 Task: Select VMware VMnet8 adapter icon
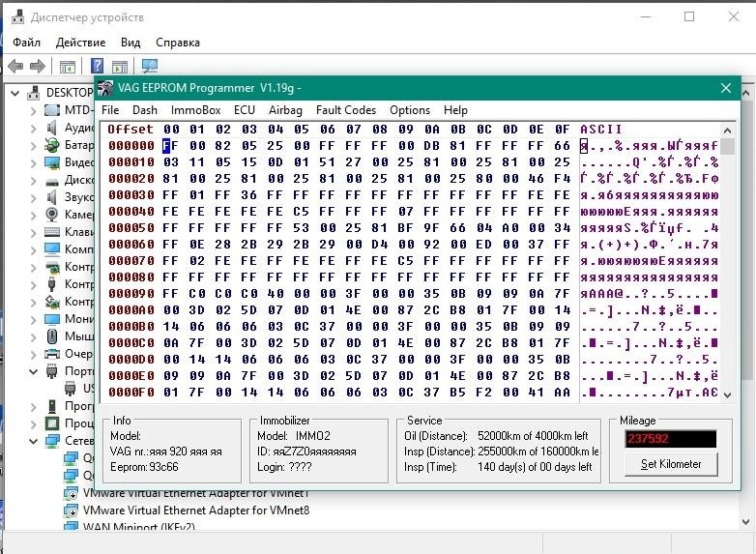click(71, 510)
